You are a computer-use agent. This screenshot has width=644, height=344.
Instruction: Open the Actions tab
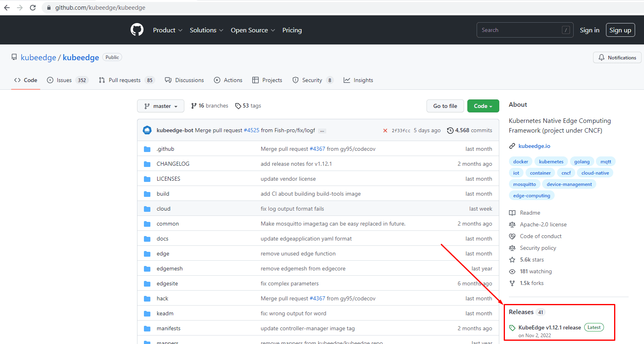(228, 80)
